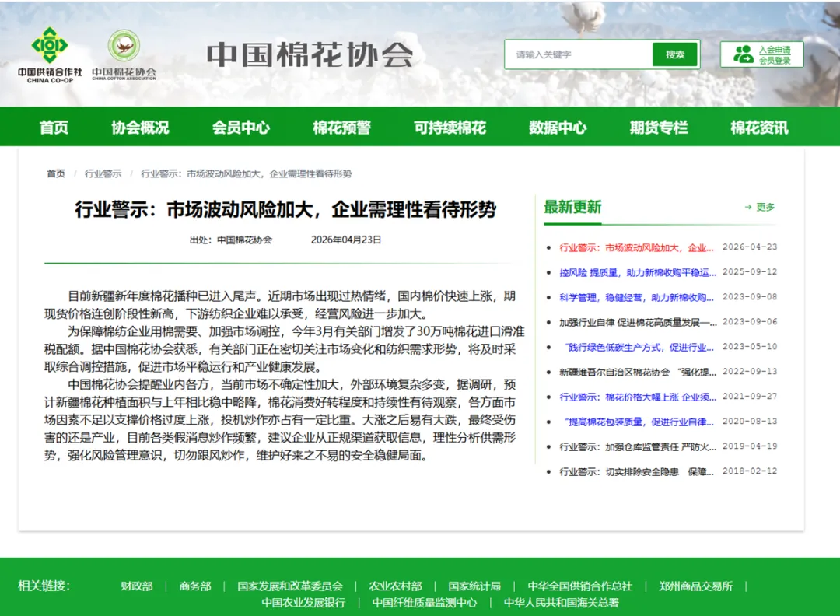Open the 行业警示：切实排除安全隐患 article
This screenshot has width=840, height=616.
click(x=636, y=472)
